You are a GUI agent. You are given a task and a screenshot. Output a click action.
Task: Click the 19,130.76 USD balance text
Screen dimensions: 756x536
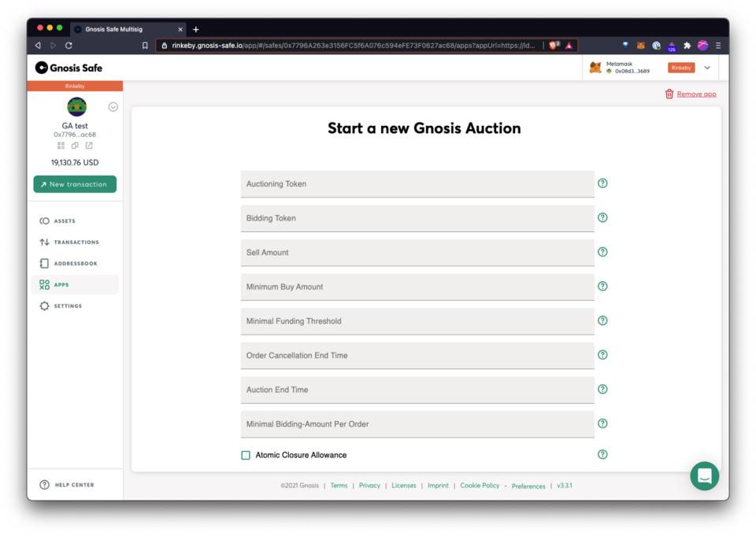(x=75, y=162)
